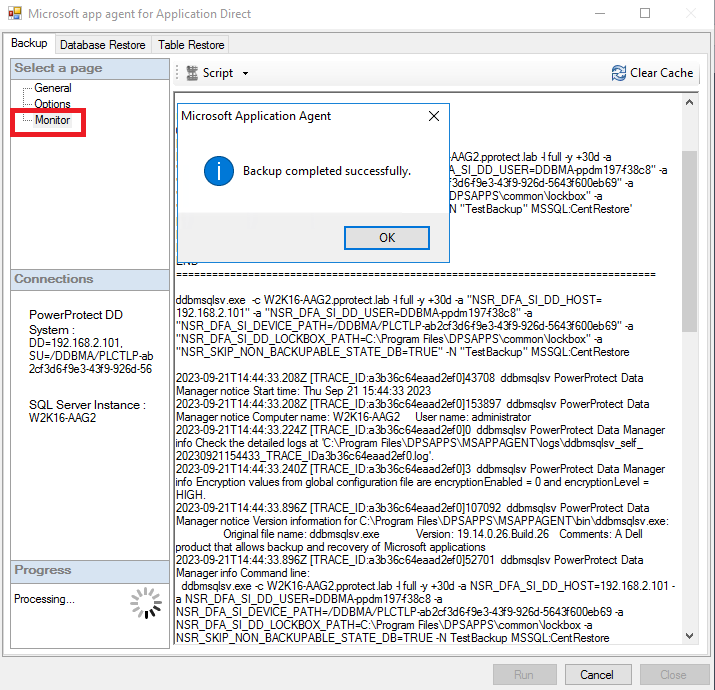
Task: Click the Clear Cache button label
Action: [661, 73]
